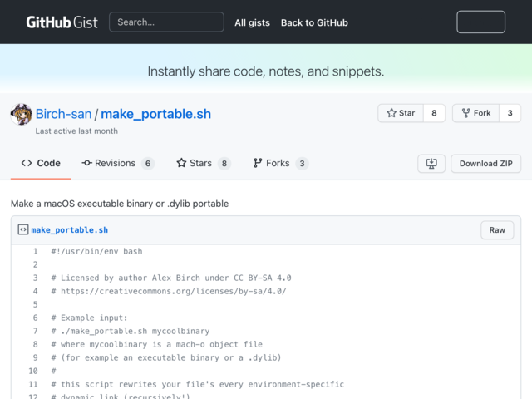Download the gist as ZIP
Screen dimensions: 532x399
coord(485,164)
